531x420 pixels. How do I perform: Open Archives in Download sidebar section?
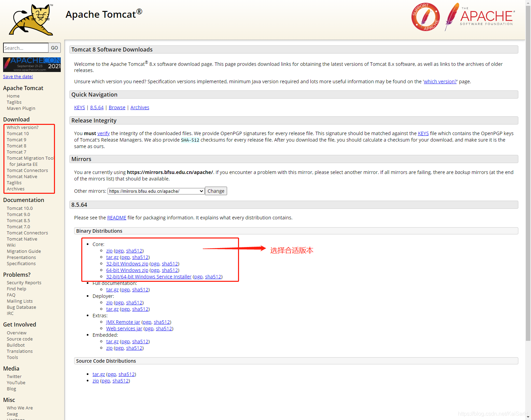coord(16,189)
